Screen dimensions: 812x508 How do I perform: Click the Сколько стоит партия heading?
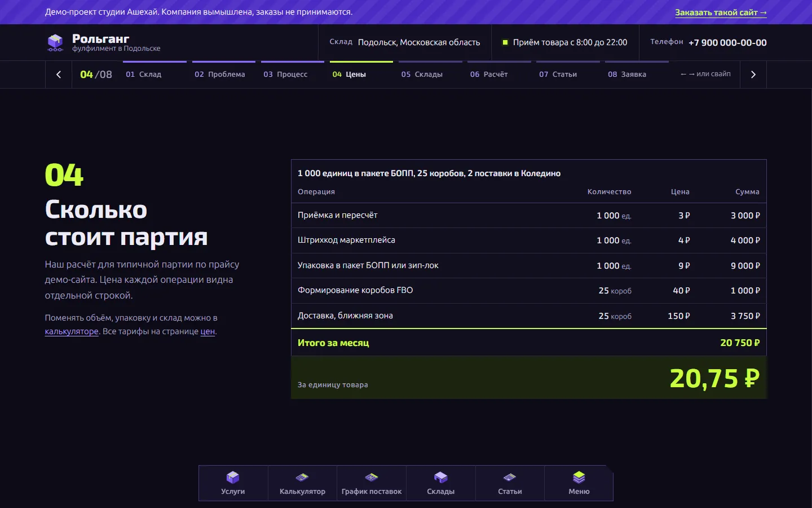click(126, 224)
